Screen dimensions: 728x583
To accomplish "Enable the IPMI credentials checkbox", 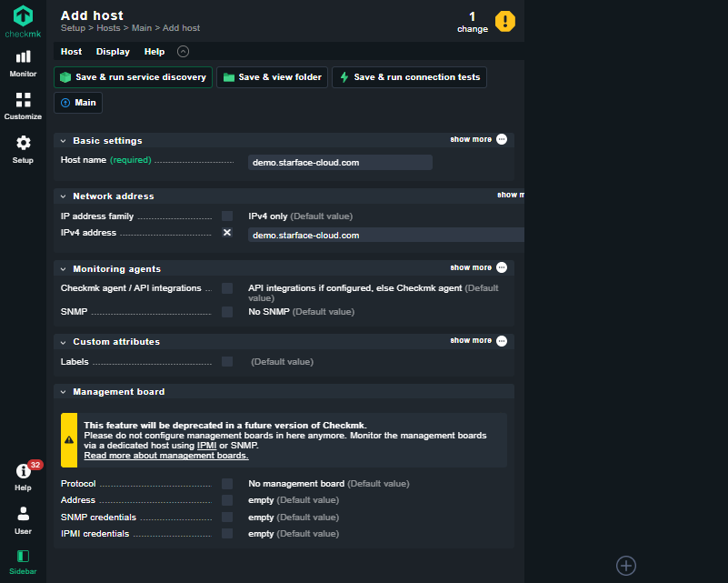I will [227, 534].
